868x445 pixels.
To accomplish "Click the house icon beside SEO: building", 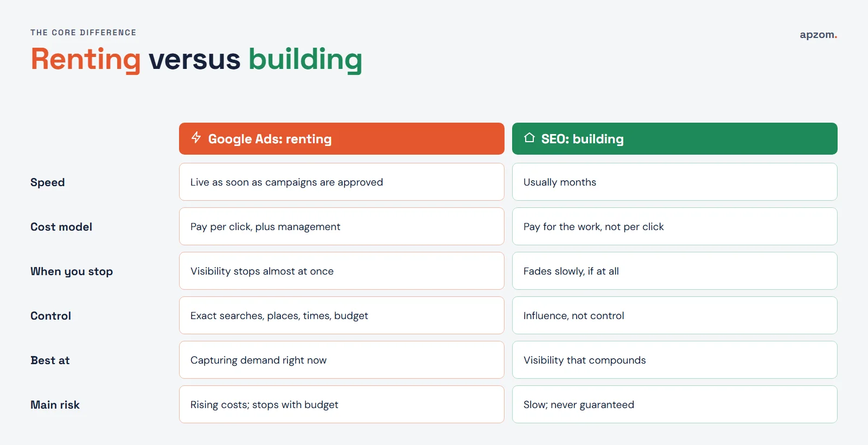I will click(529, 138).
